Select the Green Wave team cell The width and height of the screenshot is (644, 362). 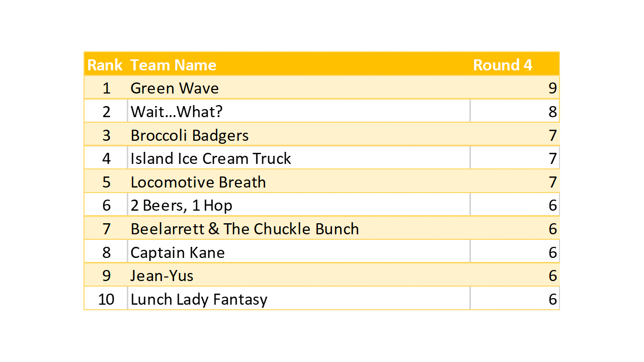click(x=175, y=88)
